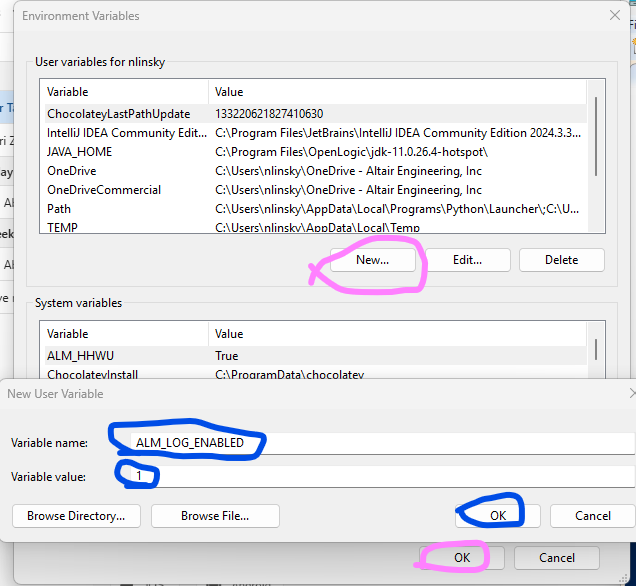
Task: Focus the Variable name input field
Action: coord(382,443)
